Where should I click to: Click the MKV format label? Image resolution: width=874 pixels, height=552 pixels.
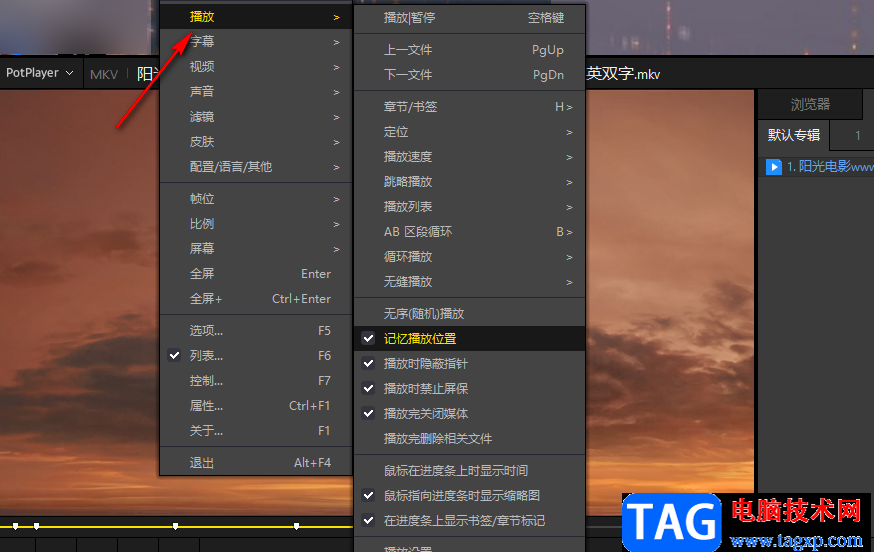pyautogui.click(x=104, y=74)
